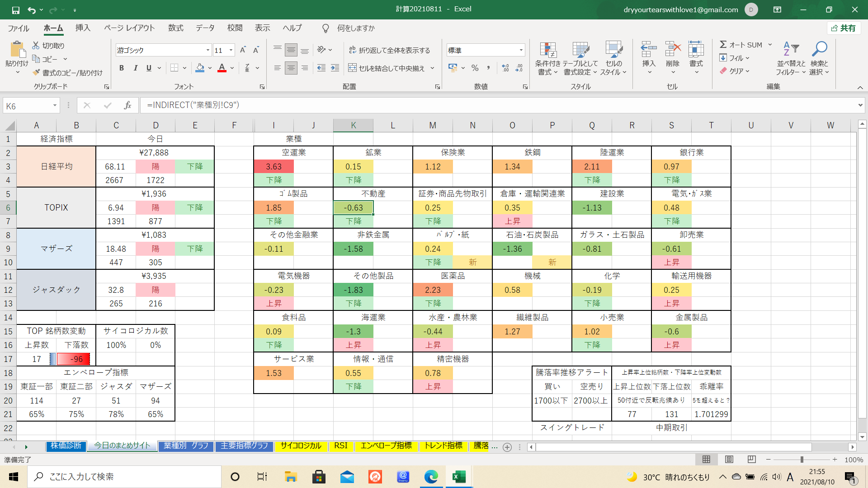Click the Merge and Center cells icon
The width and height of the screenshot is (868, 488).
pyautogui.click(x=353, y=68)
